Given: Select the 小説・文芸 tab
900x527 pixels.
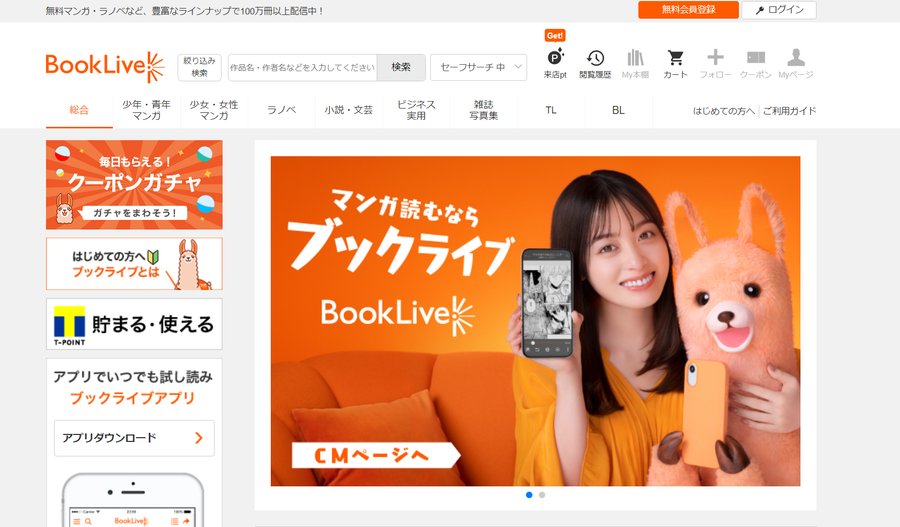Looking at the screenshot, I should pos(348,110).
